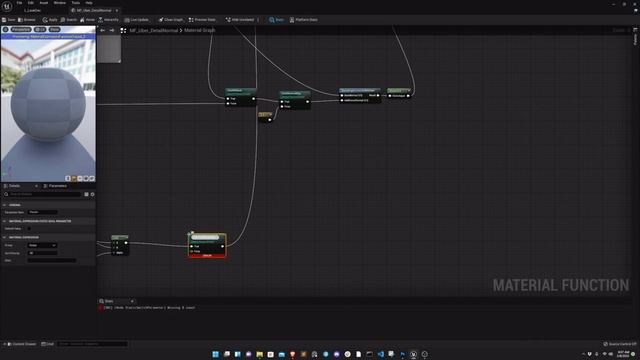Viewport: 640px width, 360px height.
Task: Edit the Parameter Name field
Action: (43, 212)
